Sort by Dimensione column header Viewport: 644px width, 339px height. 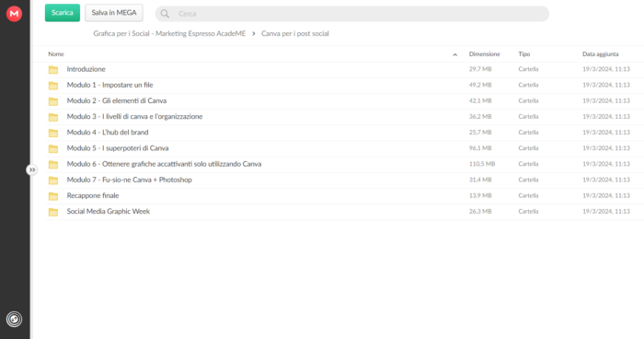click(x=484, y=54)
